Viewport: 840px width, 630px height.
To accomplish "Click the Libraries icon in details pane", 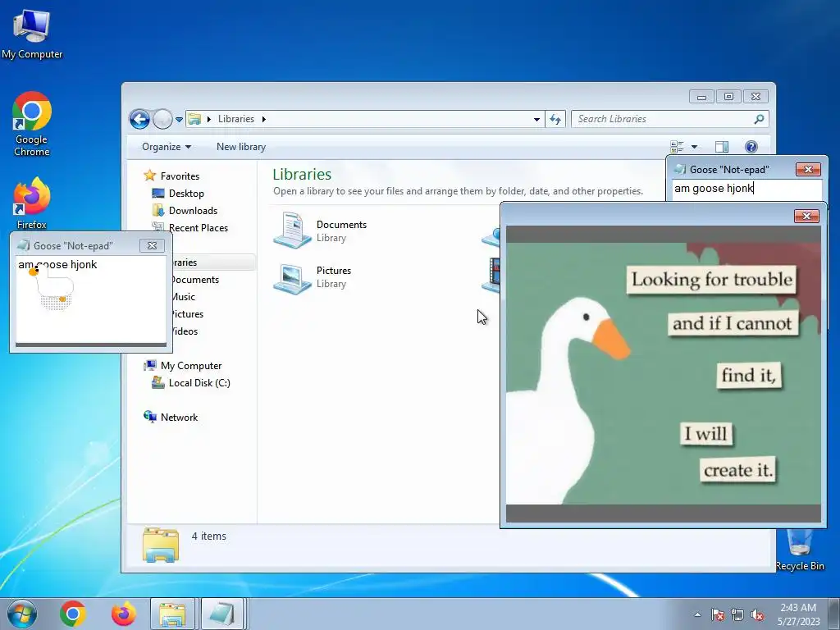I will coord(161,545).
